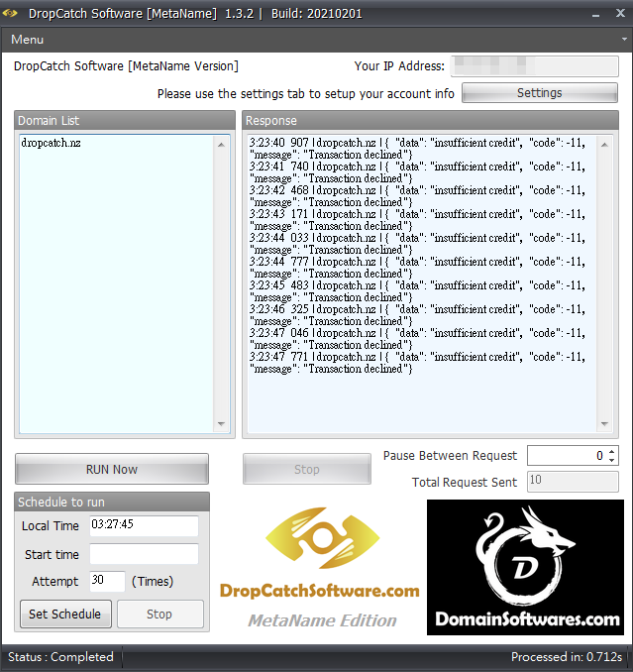Click the settings tab instruction text

point(306,93)
